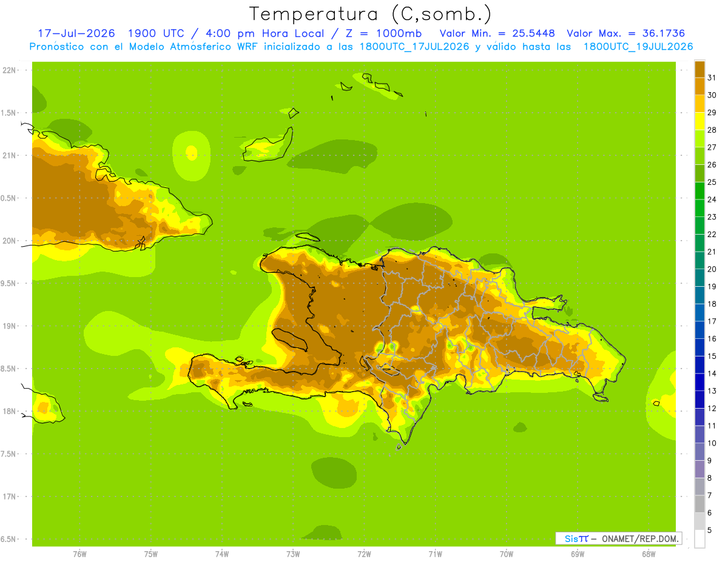Click the "72W" longitude label
728x562 pixels.
[x=365, y=554]
